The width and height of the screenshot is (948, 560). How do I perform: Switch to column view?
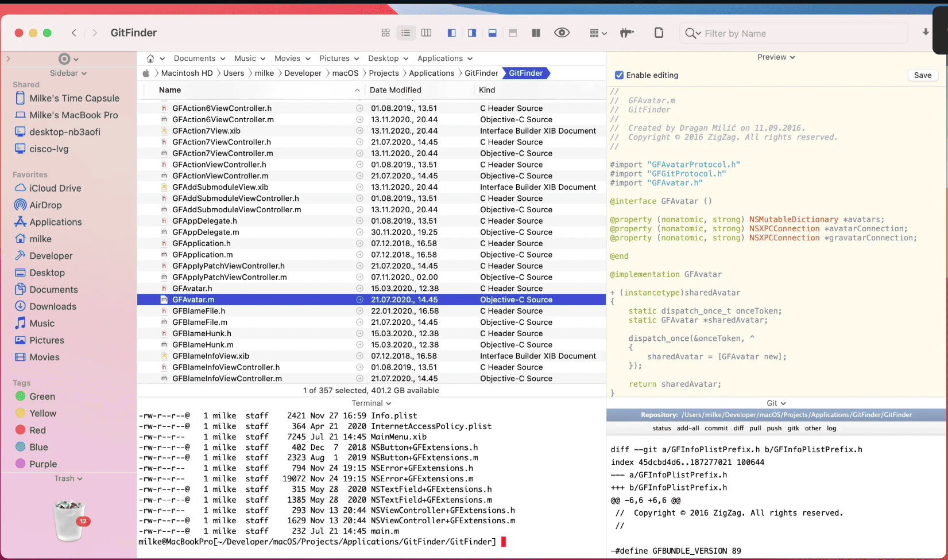point(426,33)
